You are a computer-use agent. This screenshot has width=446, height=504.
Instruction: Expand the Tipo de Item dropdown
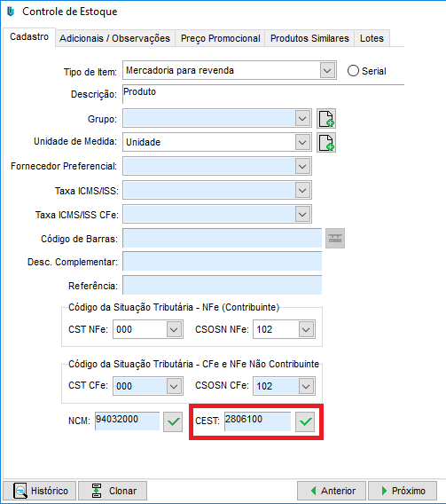click(327, 70)
